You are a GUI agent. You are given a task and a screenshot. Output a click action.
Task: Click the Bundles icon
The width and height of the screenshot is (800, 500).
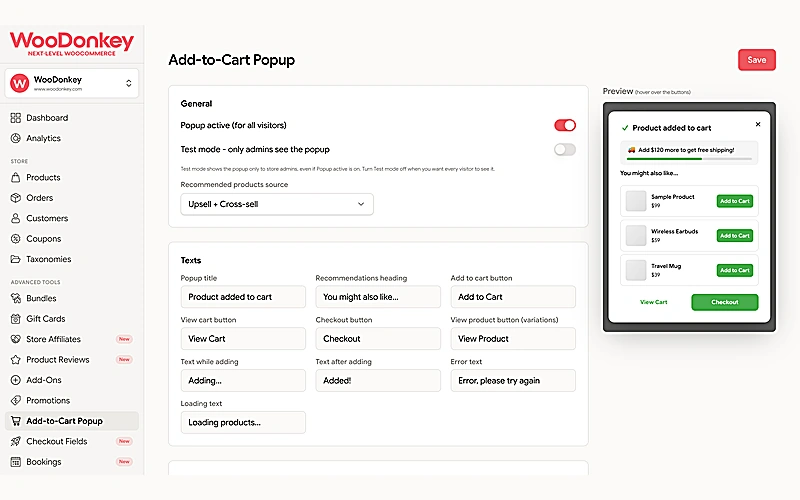click(16, 298)
